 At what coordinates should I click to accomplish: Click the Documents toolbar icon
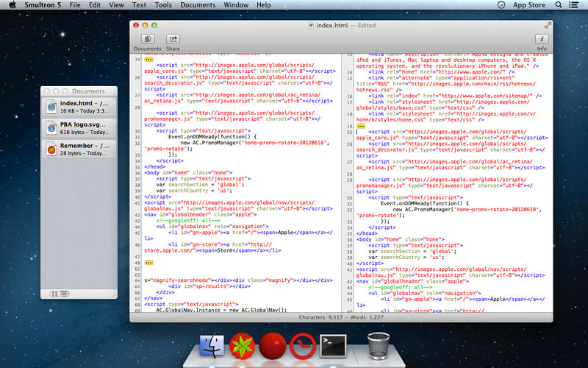coord(147,39)
